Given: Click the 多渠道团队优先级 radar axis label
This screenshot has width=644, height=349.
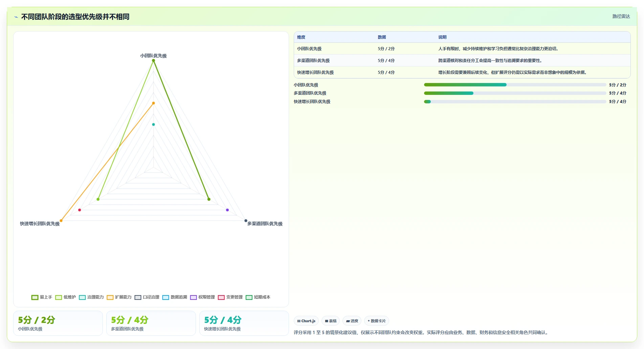Looking at the screenshot, I should [x=265, y=224].
